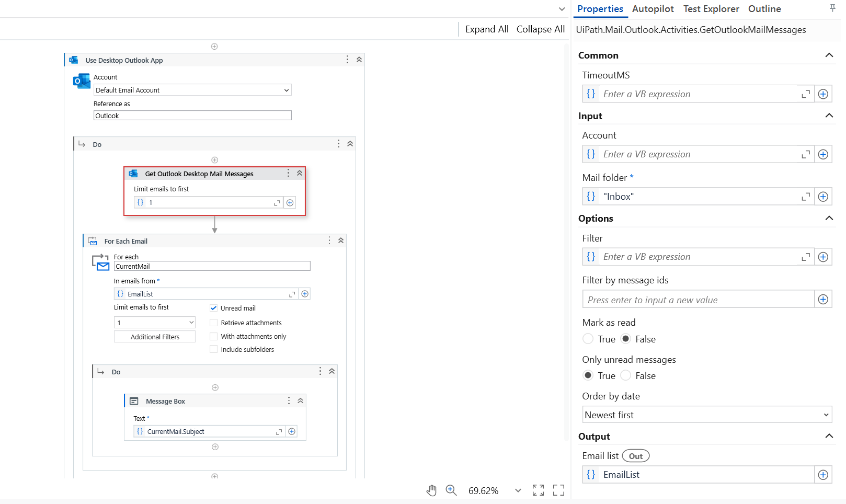
Task: Click plus button beside CurrentMail.Subject text
Action: click(292, 431)
